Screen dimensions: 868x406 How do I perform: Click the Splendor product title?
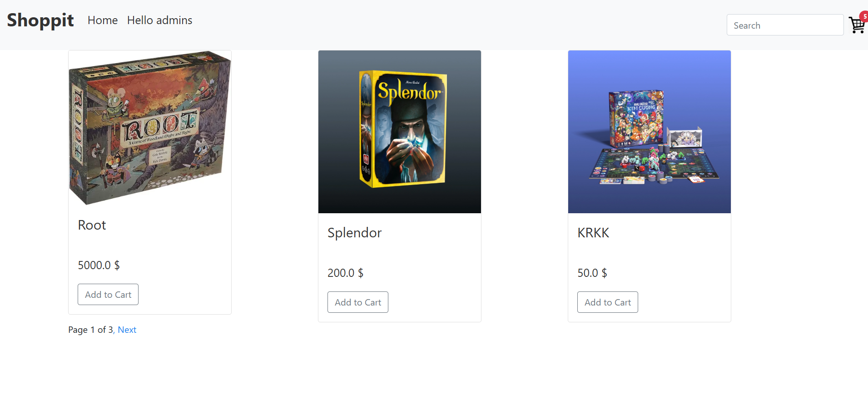354,233
